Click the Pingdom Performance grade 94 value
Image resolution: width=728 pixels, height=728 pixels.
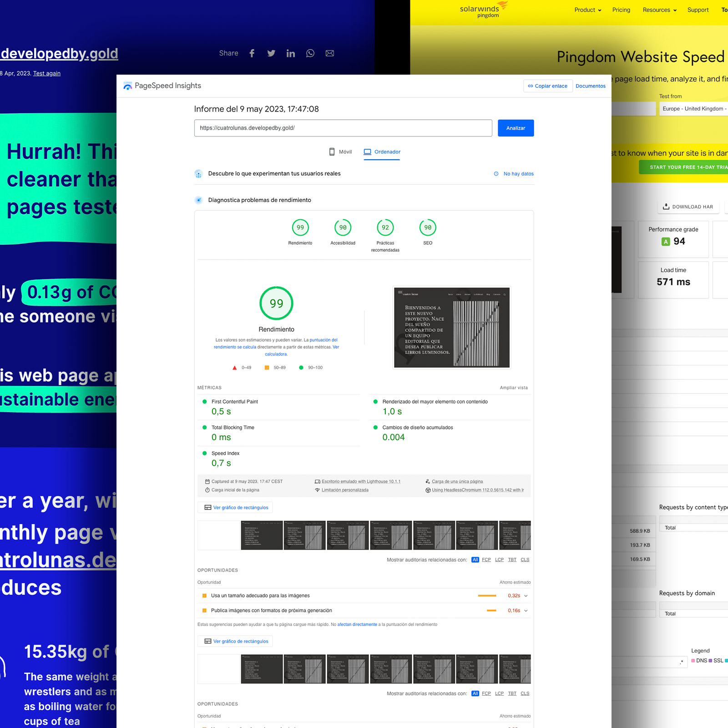679,241
